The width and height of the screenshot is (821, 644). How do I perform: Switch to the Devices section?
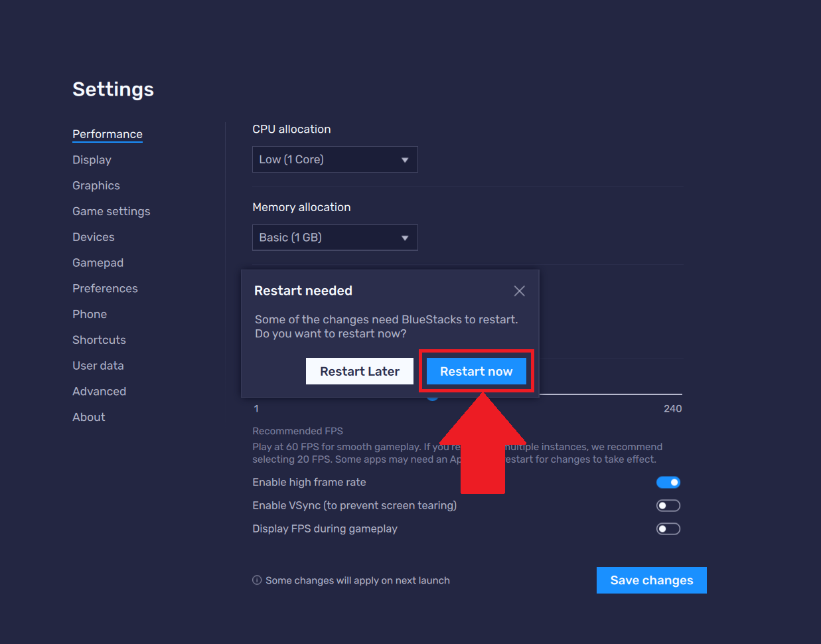click(94, 237)
